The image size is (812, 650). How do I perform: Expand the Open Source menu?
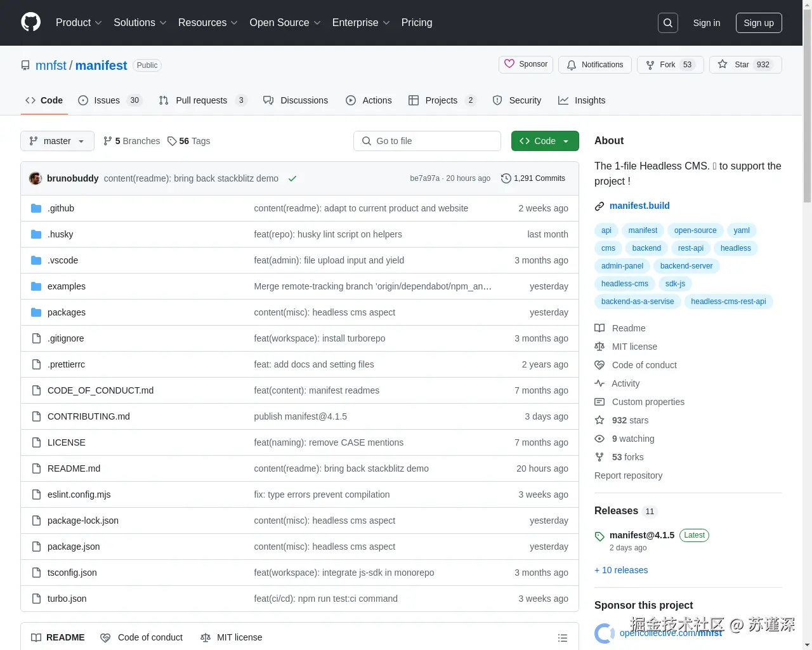285,23
